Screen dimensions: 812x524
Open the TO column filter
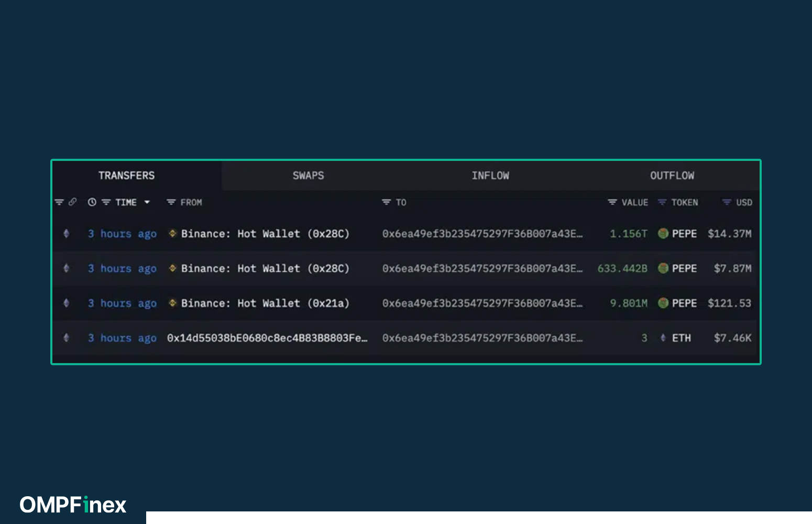(x=386, y=202)
